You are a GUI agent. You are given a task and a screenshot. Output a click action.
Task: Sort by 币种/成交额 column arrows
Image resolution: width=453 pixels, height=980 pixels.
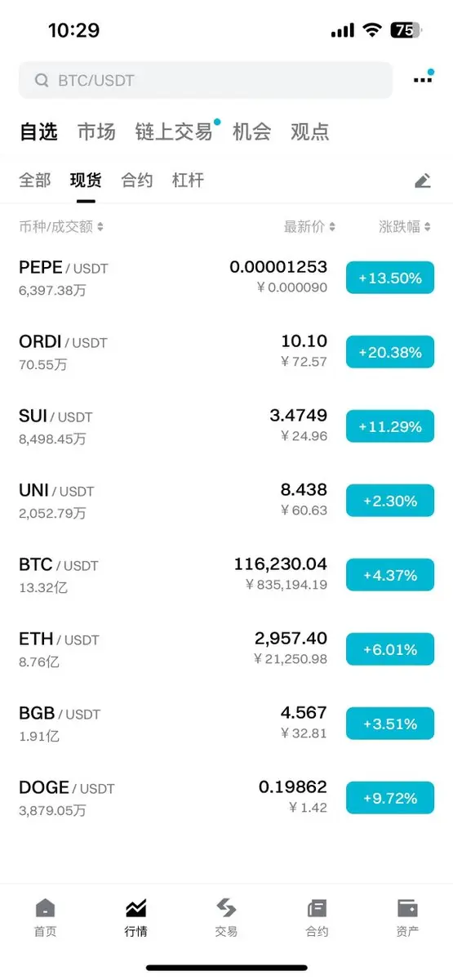(x=100, y=227)
